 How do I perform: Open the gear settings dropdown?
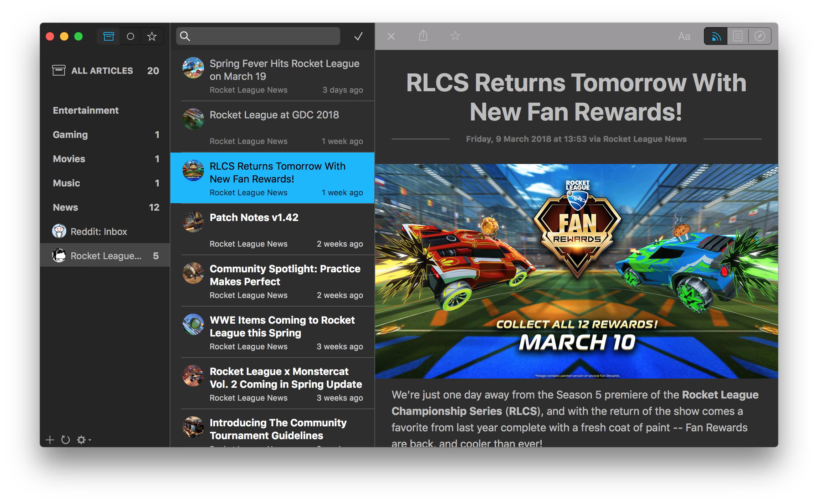click(x=84, y=440)
